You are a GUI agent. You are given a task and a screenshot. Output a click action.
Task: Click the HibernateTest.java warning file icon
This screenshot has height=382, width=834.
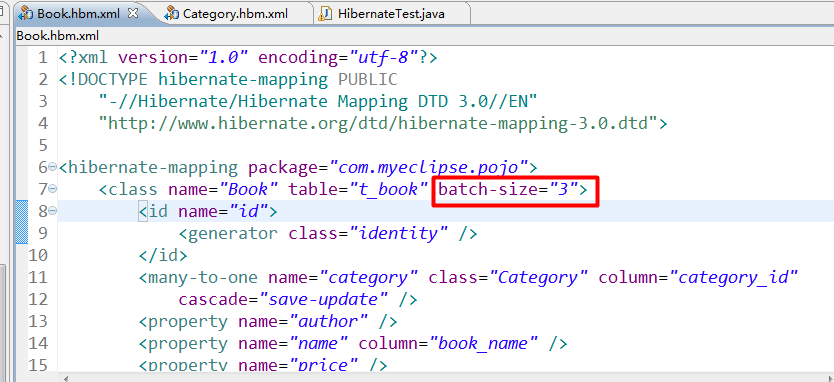tap(325, 13)
